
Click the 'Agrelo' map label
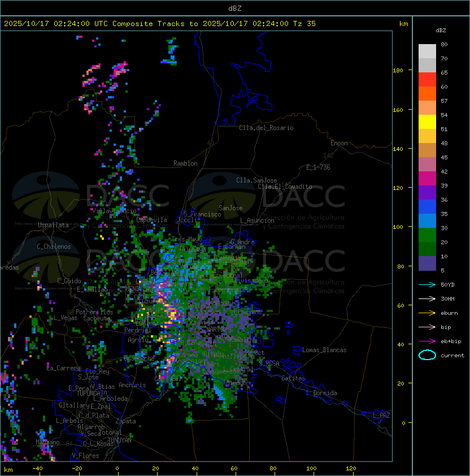pos(138,340)
